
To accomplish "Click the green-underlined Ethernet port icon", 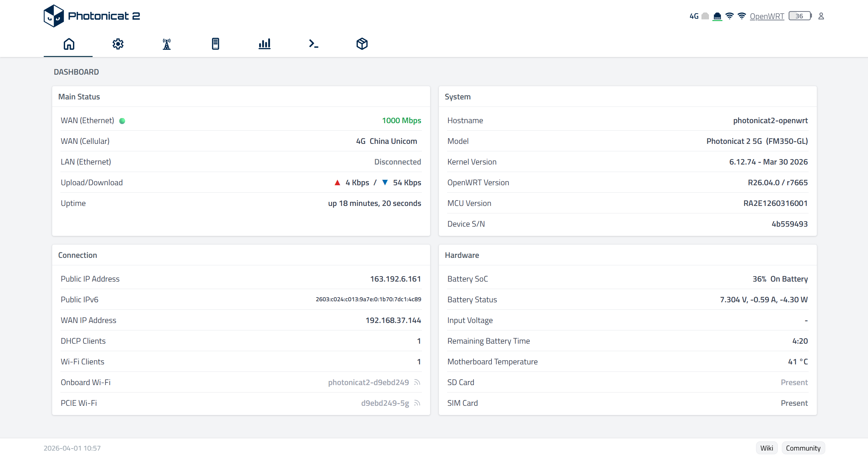I will click(x=718, y=16).
